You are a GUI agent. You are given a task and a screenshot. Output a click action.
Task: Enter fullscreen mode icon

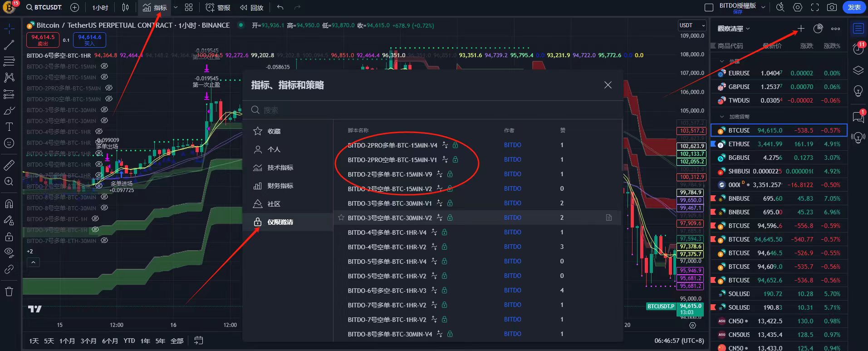(815, 7)
